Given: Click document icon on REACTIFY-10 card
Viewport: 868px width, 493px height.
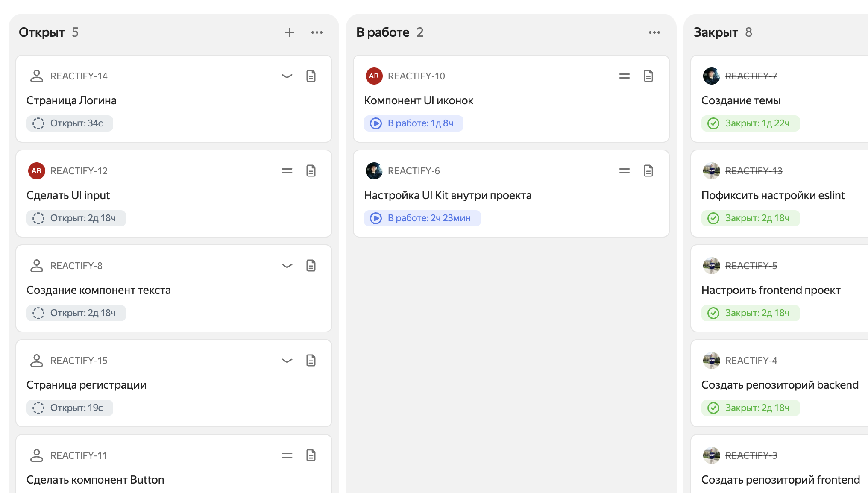Looking at the screenshot, I should pyautogui.click(x=648, y=76).
